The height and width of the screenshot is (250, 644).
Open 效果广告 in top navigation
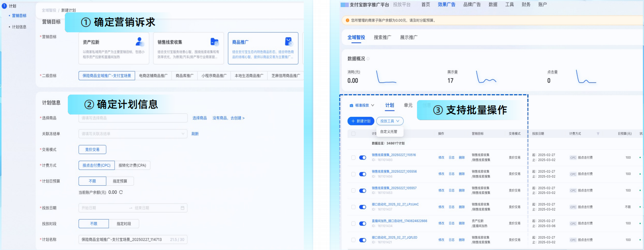[446, 4]
